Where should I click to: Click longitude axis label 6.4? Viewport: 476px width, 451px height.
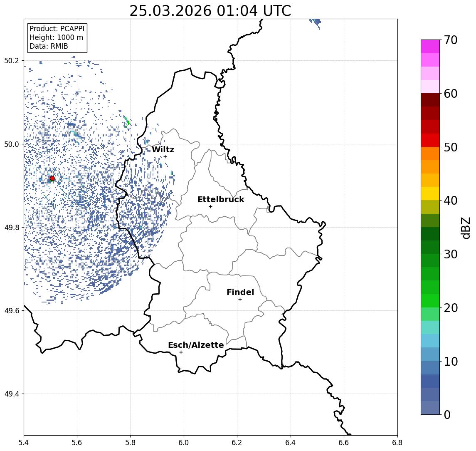point(291,443)
